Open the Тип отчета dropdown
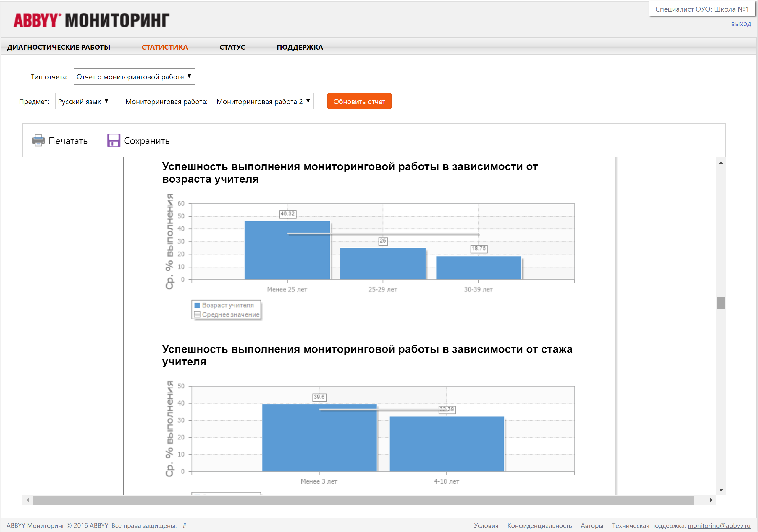The height and width of the screenshot is (532, 758). [x=134, y=77]
